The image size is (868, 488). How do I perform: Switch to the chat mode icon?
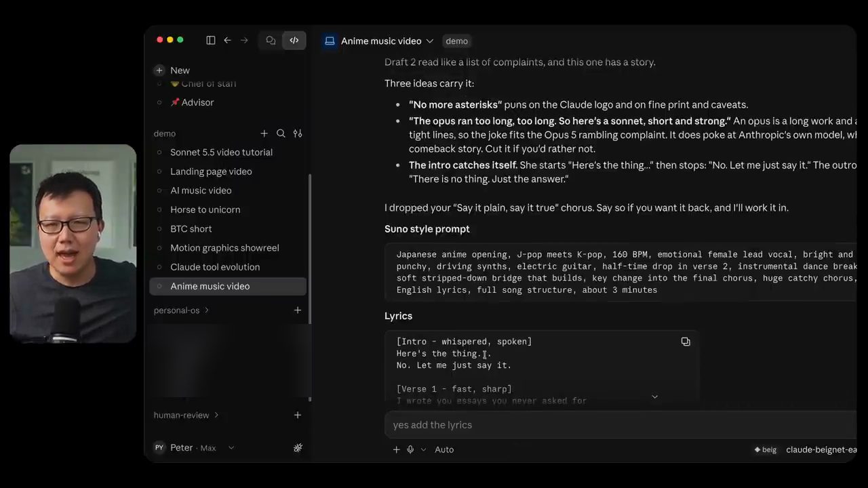pos(271,41)
